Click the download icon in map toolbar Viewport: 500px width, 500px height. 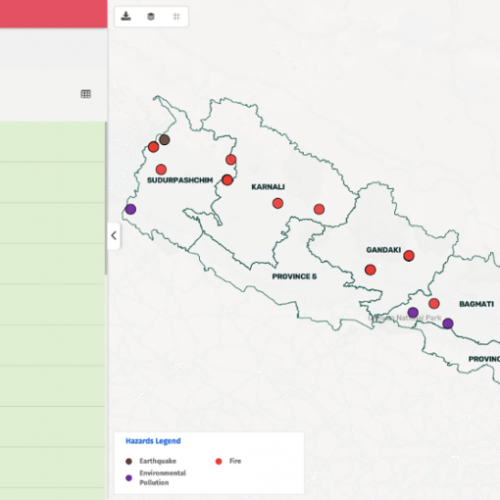[x=126, y=16]
